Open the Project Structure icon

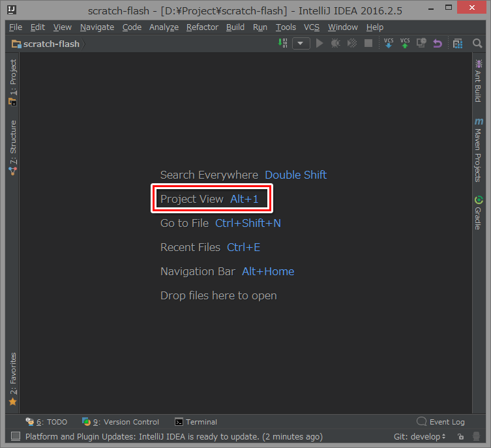tap(458, 44)
